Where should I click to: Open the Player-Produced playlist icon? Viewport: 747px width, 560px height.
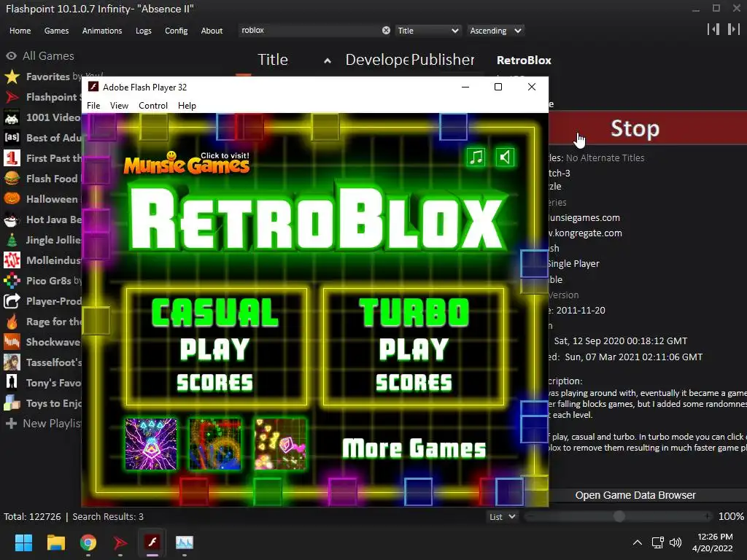(x=12, y=301)
